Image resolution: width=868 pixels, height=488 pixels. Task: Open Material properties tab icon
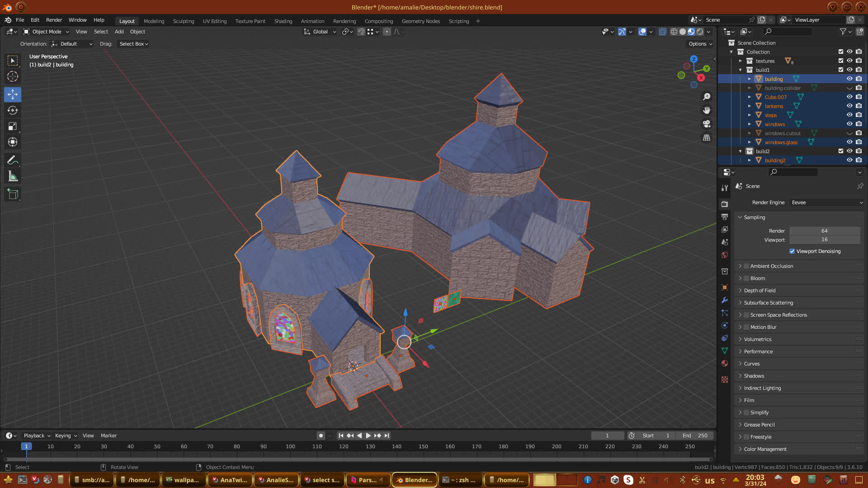[725, 363]
